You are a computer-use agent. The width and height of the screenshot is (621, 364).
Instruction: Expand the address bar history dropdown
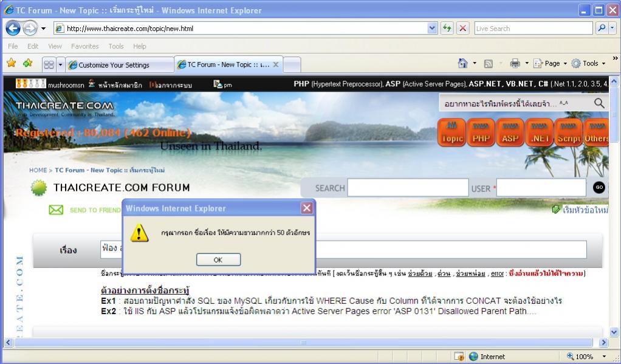432,28
